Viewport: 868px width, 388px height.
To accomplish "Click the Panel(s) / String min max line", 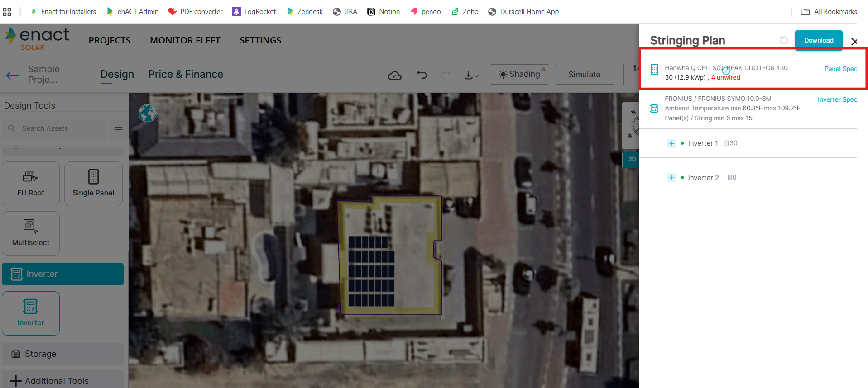I will tap(709, 118).
